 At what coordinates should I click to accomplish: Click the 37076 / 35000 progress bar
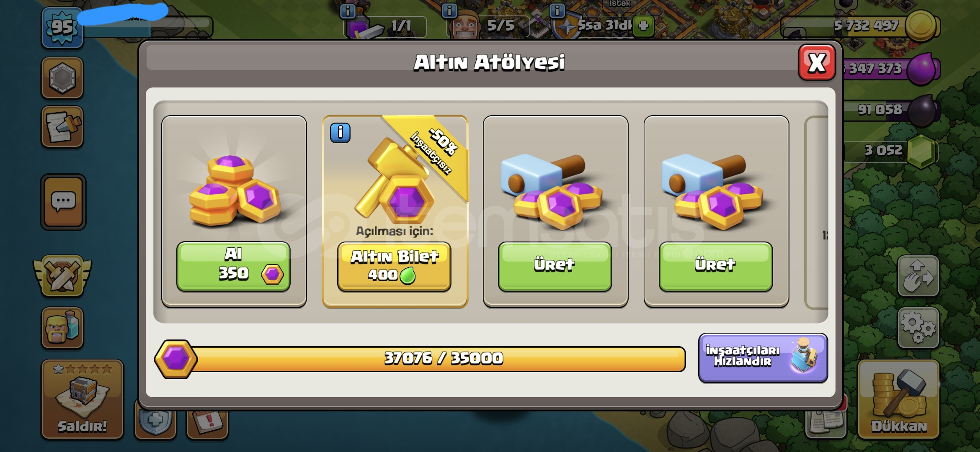tap(420, 359)
